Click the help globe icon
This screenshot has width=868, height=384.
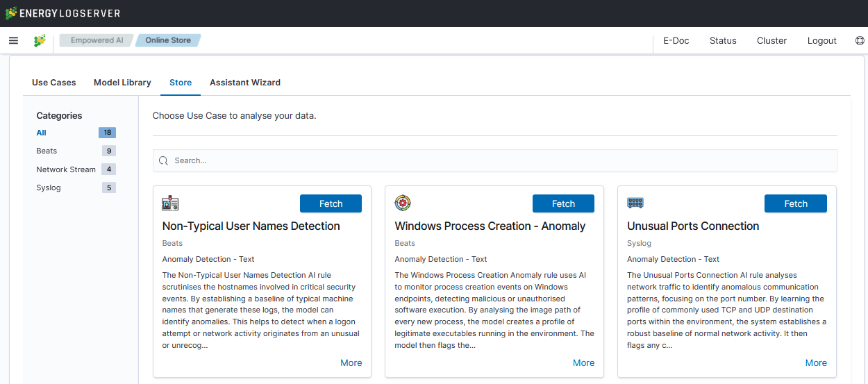tap(860, 40)
